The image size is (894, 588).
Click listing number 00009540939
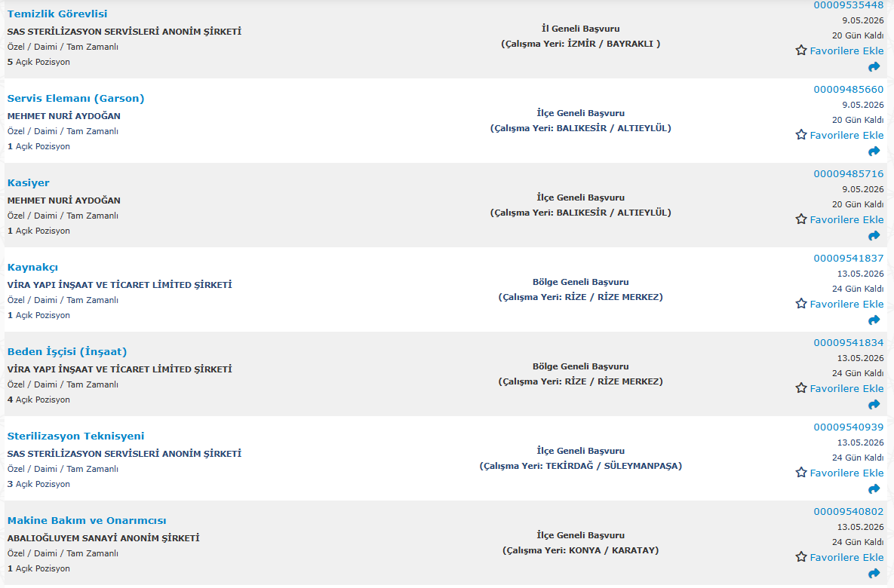click(x=848, y=427)
